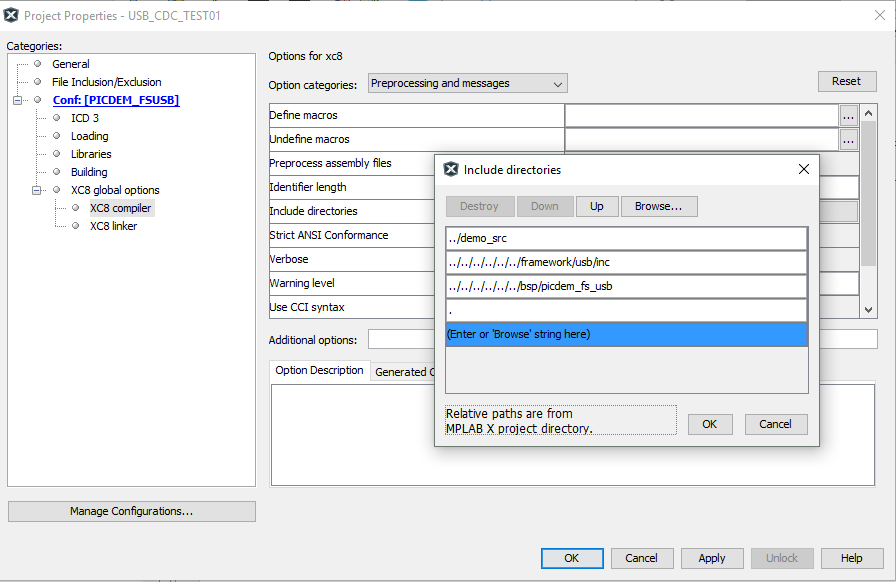Image resolution: width=896 pixels, height=582 pixels.
Task: Click the Verbose option label
Action: 289,260
